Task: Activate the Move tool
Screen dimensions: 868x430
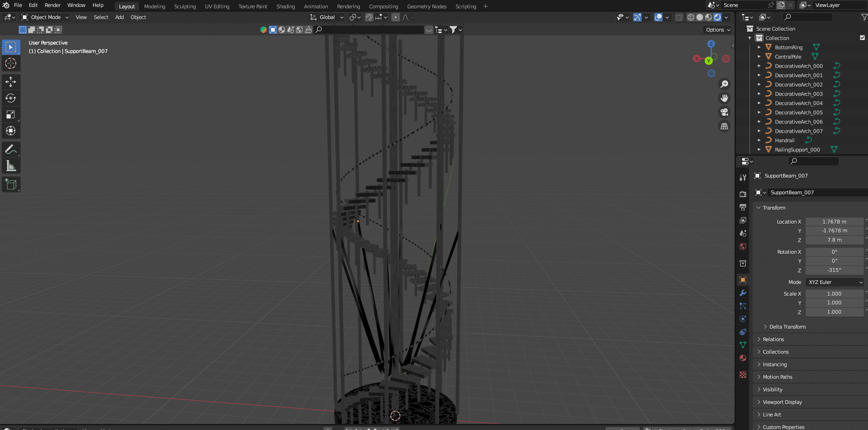Action: click(x=11, y=82)
